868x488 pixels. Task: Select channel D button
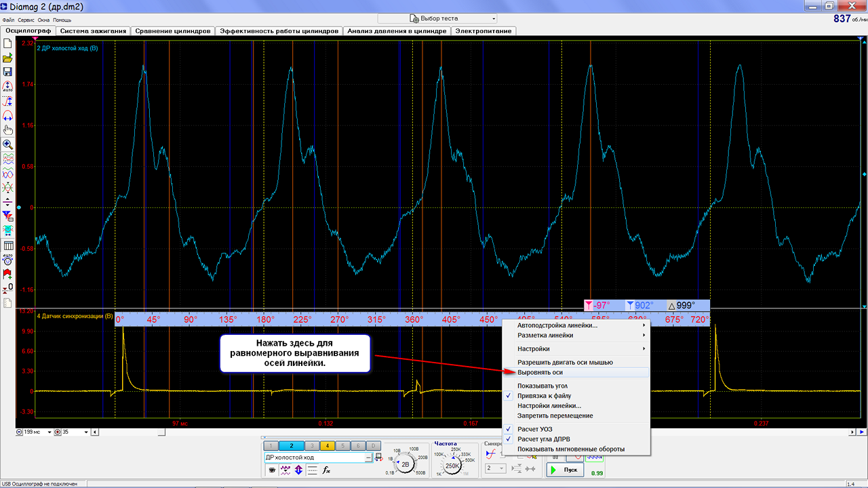pyautogui.click(x=373, y=445)
